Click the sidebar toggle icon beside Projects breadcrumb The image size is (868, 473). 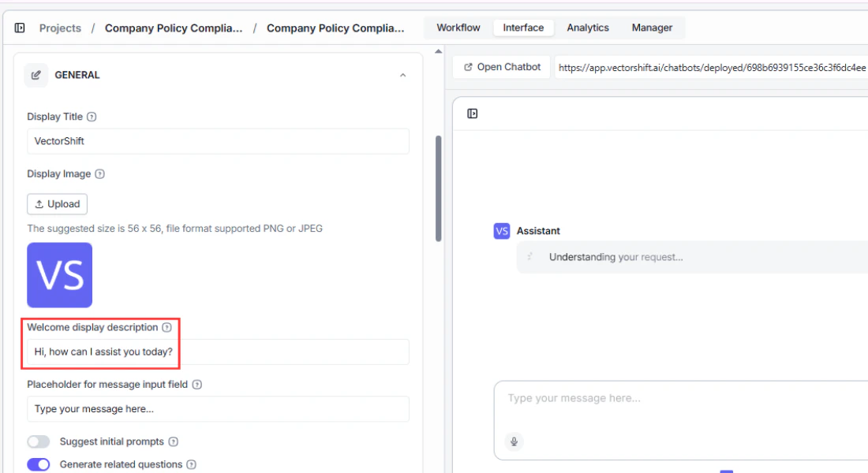(x=17, y=28)
